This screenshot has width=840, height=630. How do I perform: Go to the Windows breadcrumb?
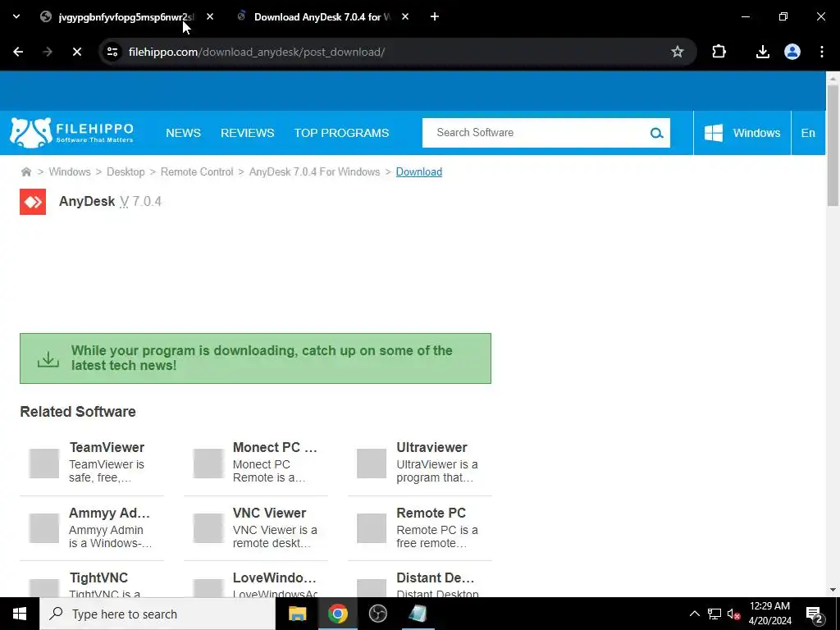tap(70, 172)
